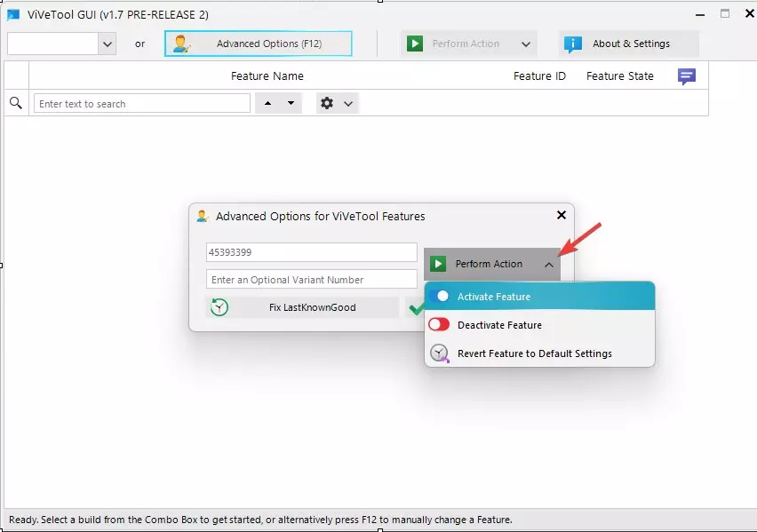Expand the build combo box arrow

[108, 44]
